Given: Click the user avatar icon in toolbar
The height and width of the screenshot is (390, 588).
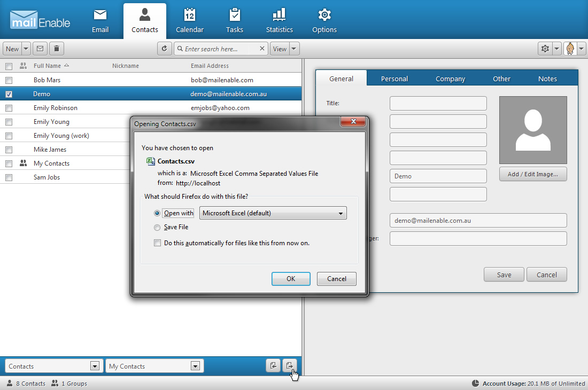Looking at the screenshot, I should 570,49.
